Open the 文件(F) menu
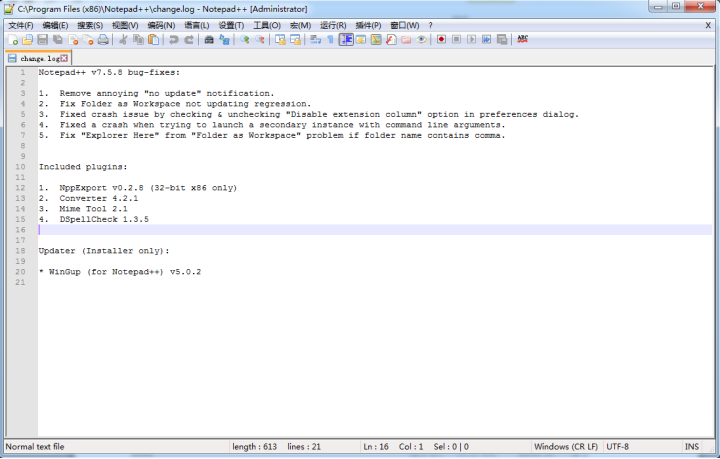Viewport: 720px width, 459px height. tap(21, 25)
